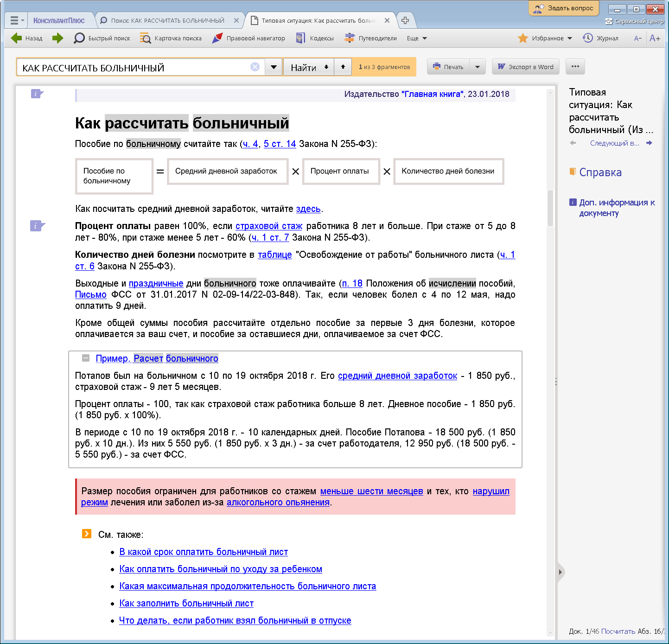This screenshot has height=644, width=669.
Task: Open link 5 ст. 14
Action: coord(280,144)
